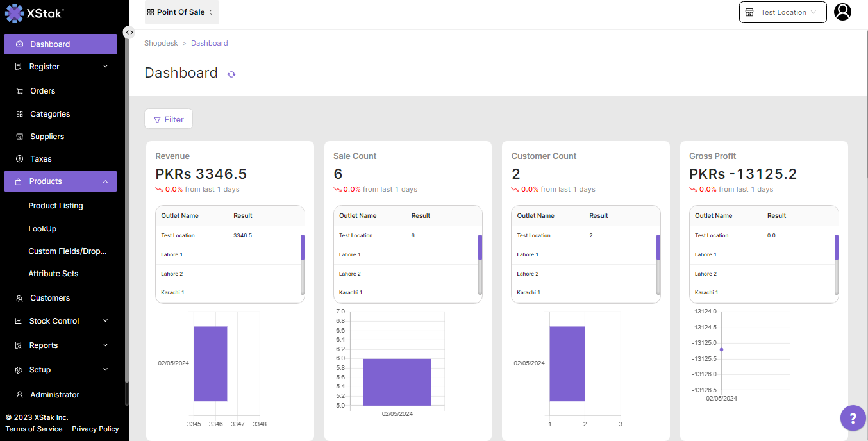
Task: Click the Categories grid icon in sidebar
Action: click(19, 114)
